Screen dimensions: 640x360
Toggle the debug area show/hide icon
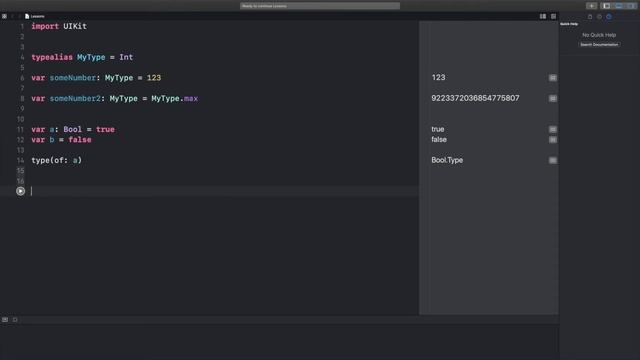5,320
